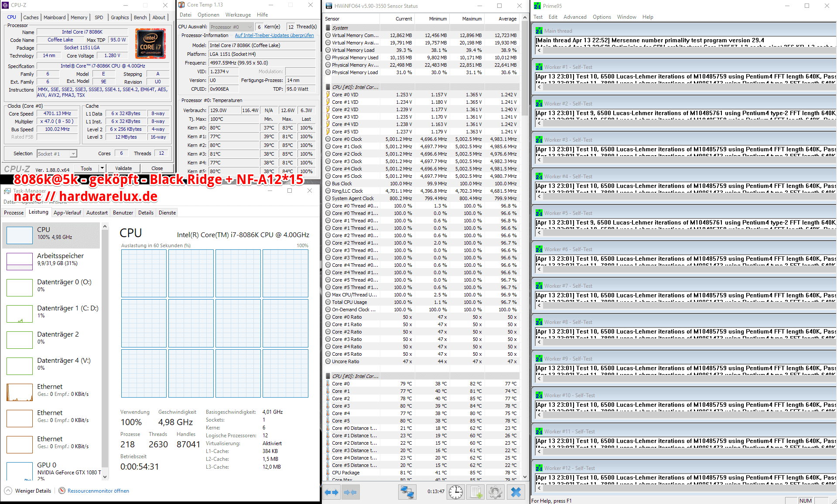Click the lightning icon beside Core #0 VID
The height and width of the screenshot is (504, 837).
point(328,95)
